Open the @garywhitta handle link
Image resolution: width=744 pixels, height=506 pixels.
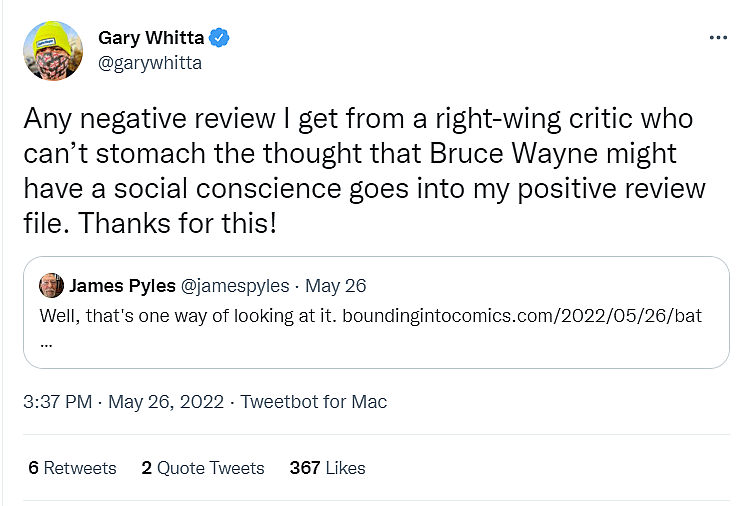pyautogui.click(x=149, y=62)
